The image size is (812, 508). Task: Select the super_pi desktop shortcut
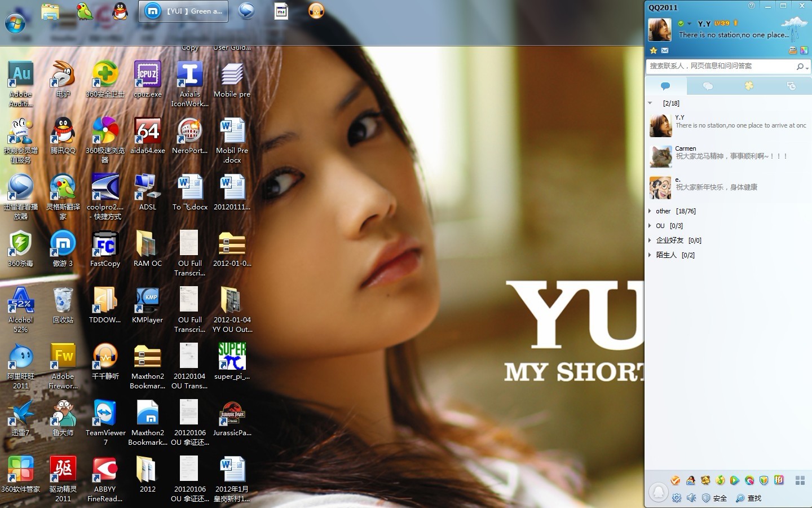tap(232, 362)
